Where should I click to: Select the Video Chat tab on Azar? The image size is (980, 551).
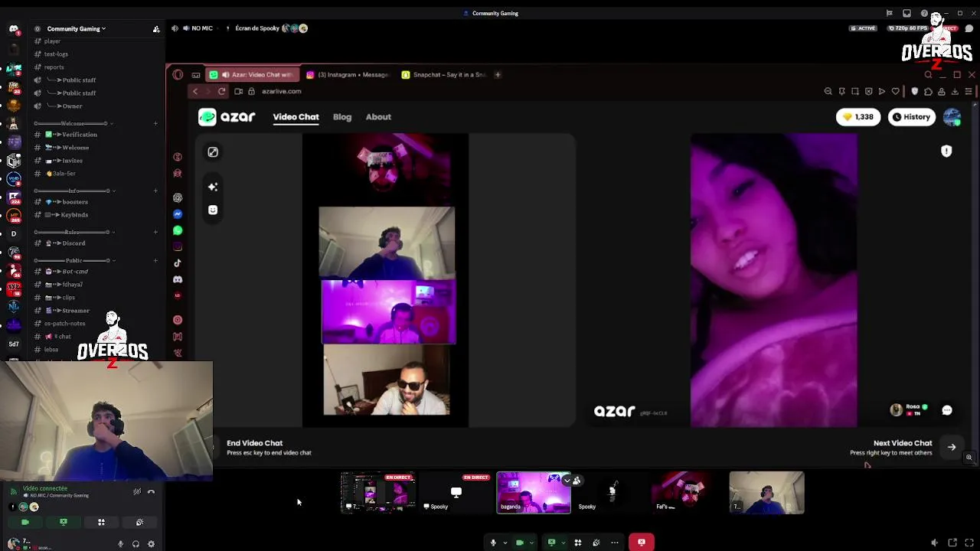pyautogui.click(x=296, y=117)
